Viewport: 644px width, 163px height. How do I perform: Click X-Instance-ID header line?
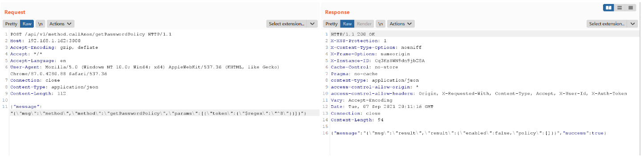point(377,60)
